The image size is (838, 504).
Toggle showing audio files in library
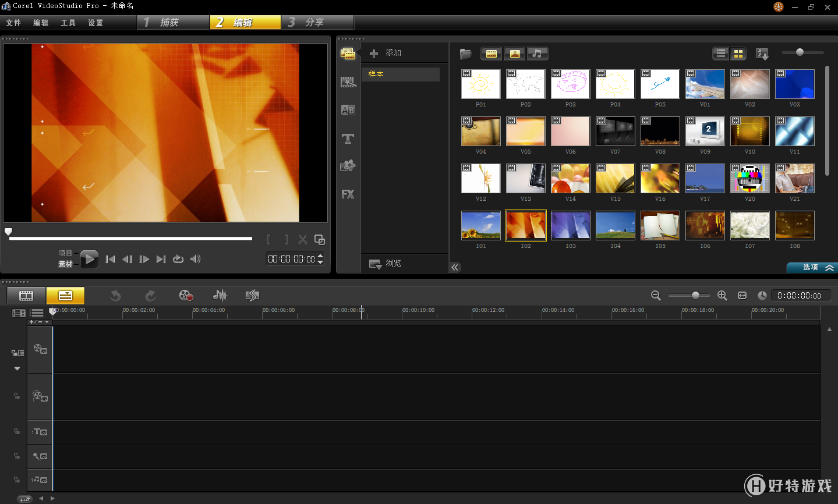(538, 54)
